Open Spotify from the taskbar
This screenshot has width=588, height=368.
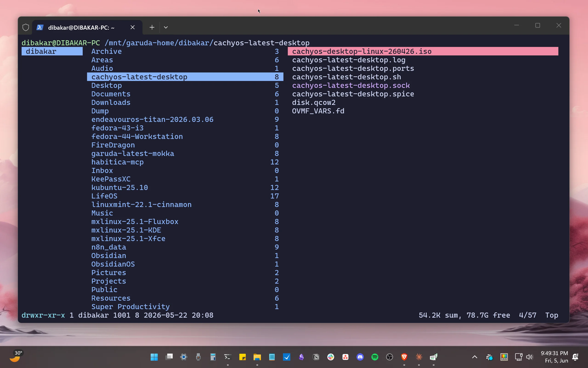coord(375,357)
